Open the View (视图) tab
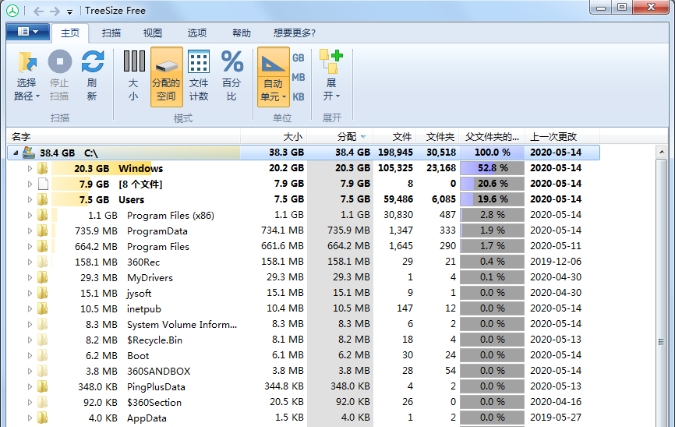 pyautogui.click(x=152, y=33)
